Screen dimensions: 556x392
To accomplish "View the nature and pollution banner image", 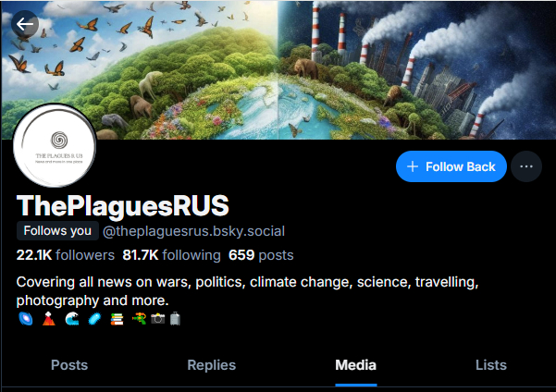I will (278, 70).
